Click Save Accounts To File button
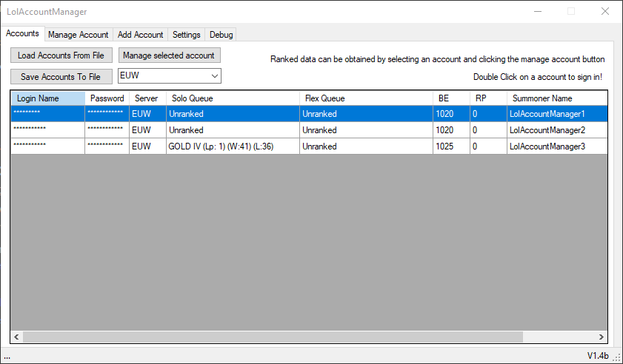This screenshot has width=623, height=364. 61,77
